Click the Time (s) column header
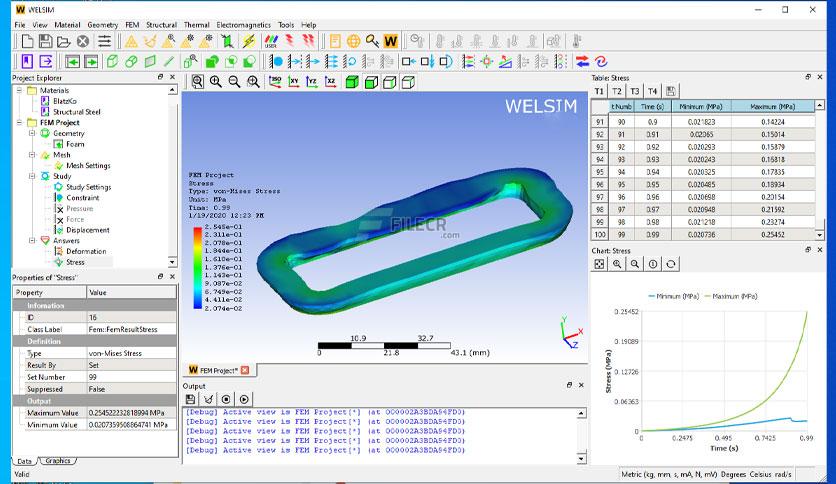The height and width of the screenshot is (484, 836). [653, 107]
